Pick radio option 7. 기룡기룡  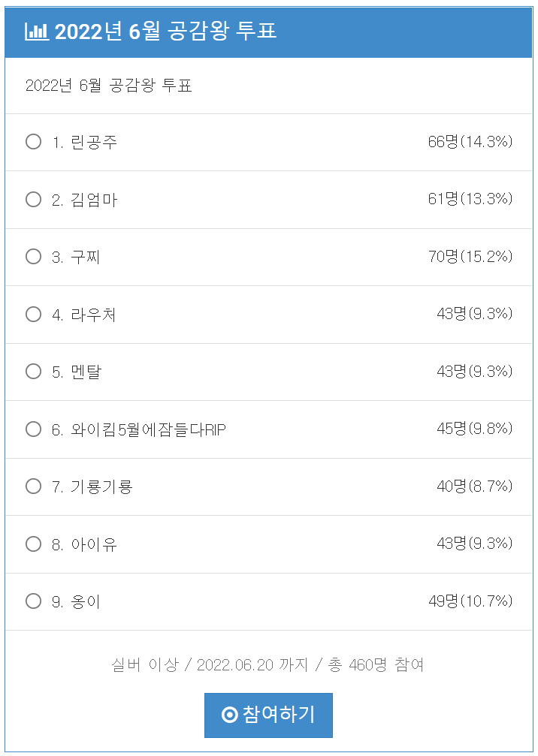click(33, 486)
